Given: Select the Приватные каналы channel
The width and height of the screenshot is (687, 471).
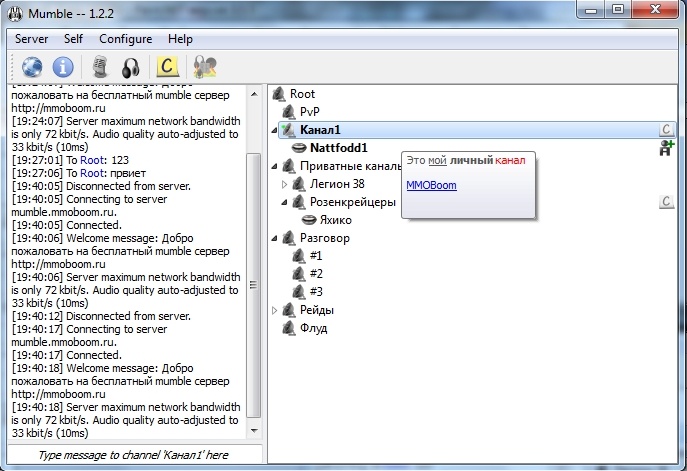Looking at the screenshot, I should coord(351,166).
